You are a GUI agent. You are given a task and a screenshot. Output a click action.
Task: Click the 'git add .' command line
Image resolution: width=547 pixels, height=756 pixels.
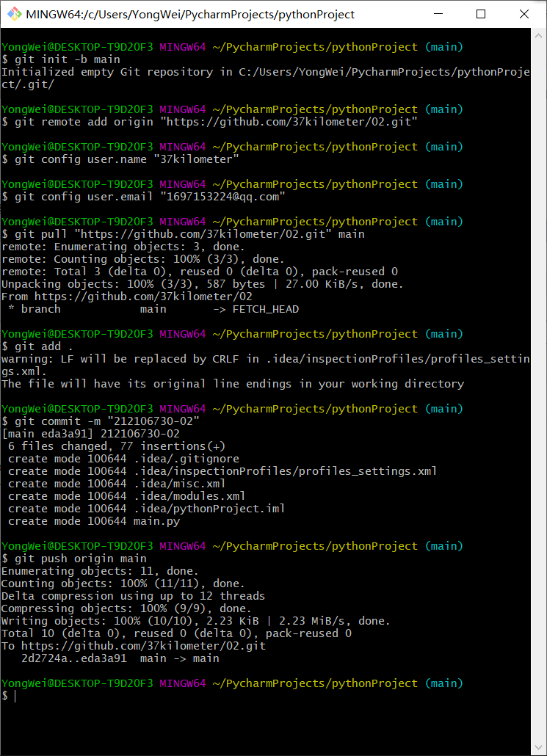coord(37,346)
